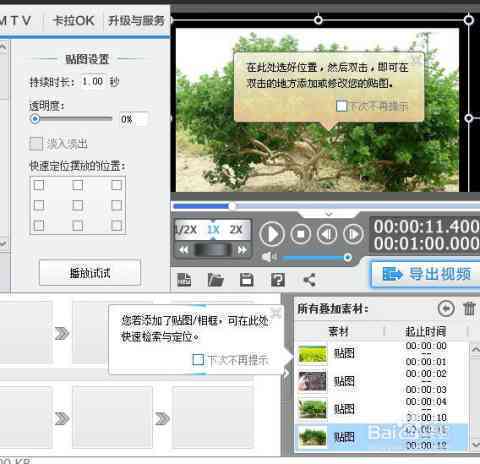
Task: Click the jog wheel between rewind and forward
Action: (x=213, y=250)
